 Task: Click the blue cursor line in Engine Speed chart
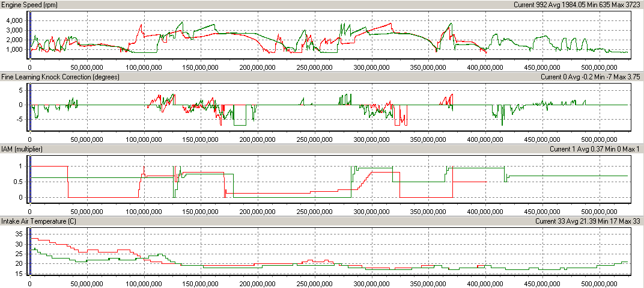[28, 35]
